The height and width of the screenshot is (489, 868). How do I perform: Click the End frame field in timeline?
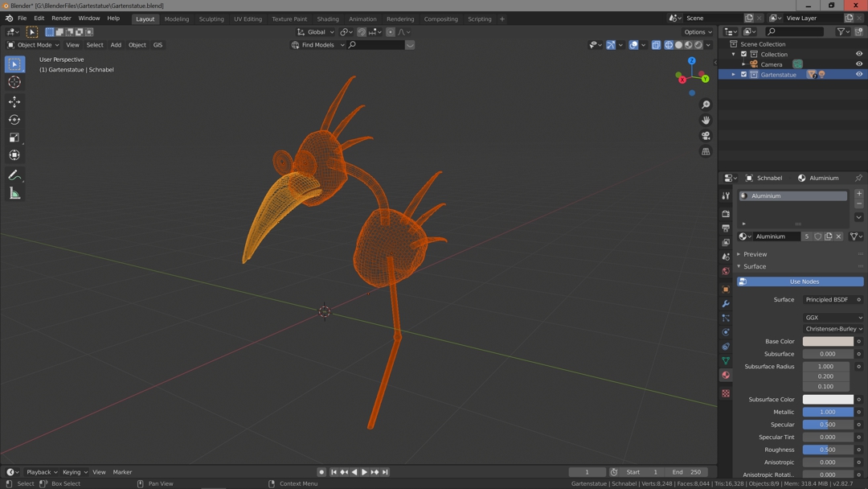686,472
